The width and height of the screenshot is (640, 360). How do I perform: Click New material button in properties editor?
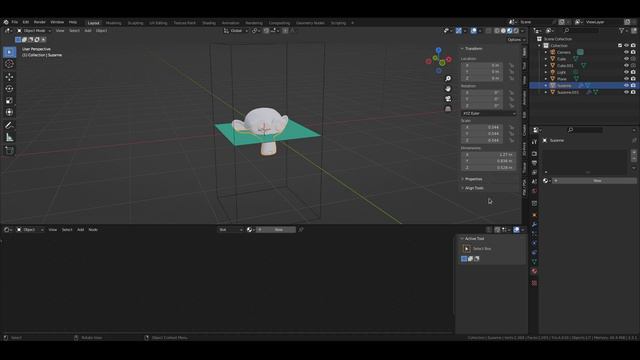(596, 181)
